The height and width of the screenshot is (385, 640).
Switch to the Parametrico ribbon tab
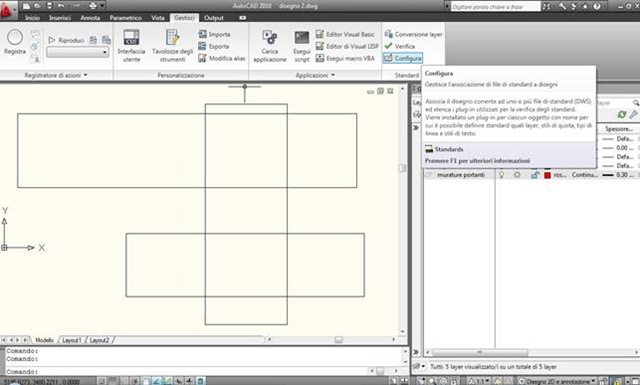point(126,18)
